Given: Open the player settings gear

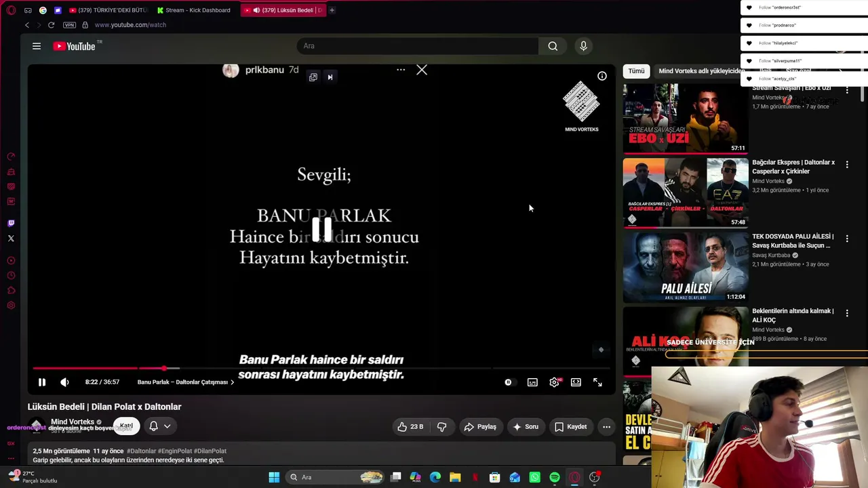Looking at the screenshot, I should coord(554,382).
